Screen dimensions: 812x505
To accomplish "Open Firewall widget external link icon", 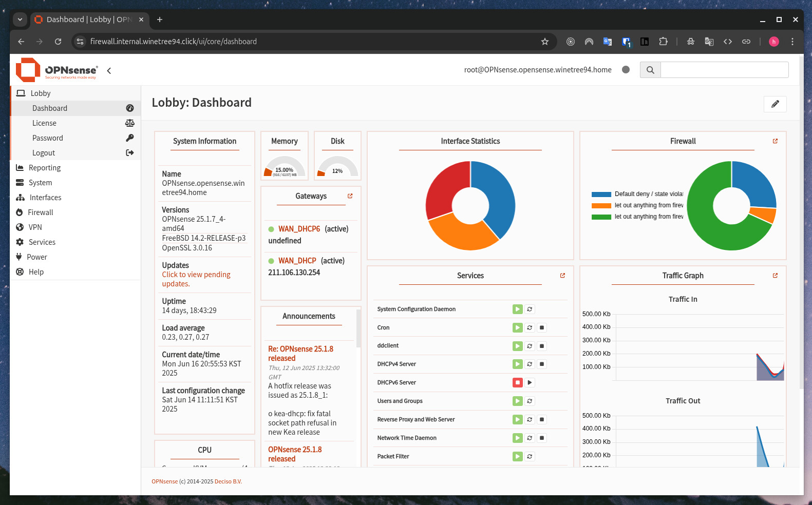I will [775, 141].
